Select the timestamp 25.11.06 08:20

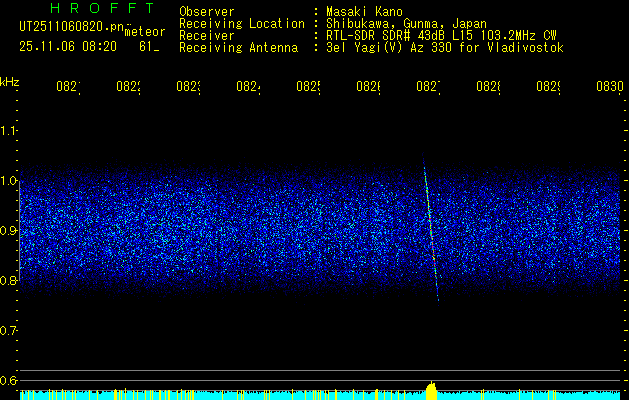(x=68, y=47)
